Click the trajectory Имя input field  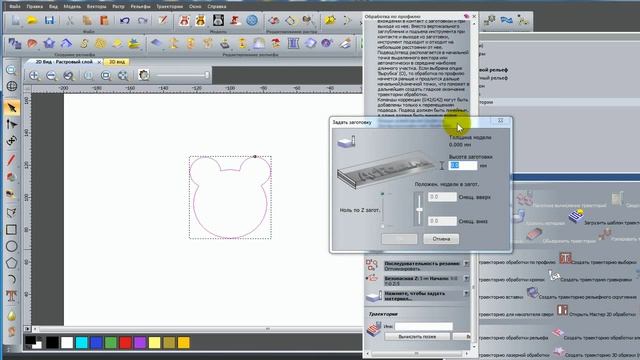click(424, 326)
